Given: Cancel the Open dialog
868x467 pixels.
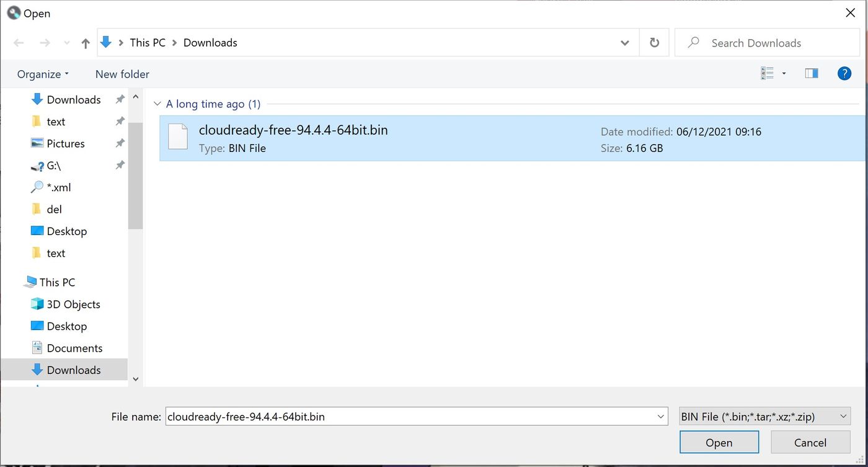Looking at the screenshot, I should [x=810, y=442].
